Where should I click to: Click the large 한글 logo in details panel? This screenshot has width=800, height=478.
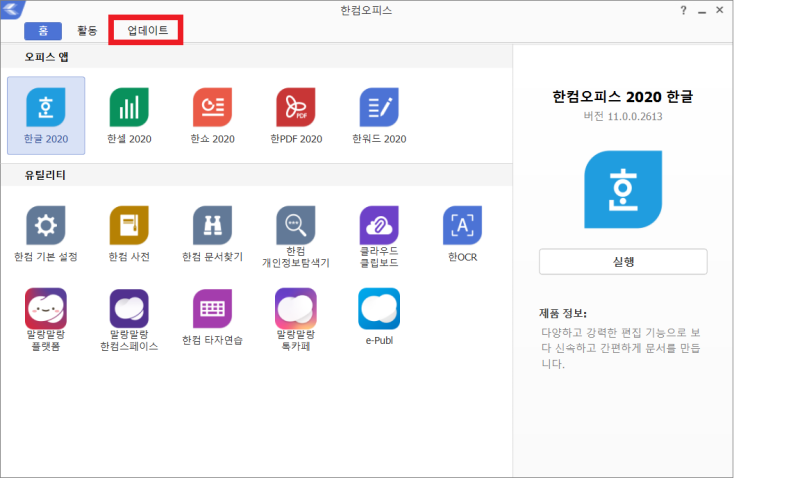coord(623,189)
